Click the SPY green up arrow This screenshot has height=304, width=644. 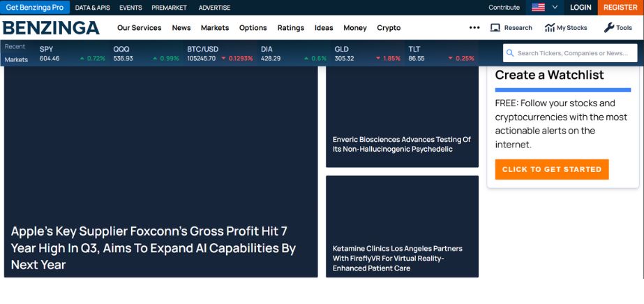[82, 59]
